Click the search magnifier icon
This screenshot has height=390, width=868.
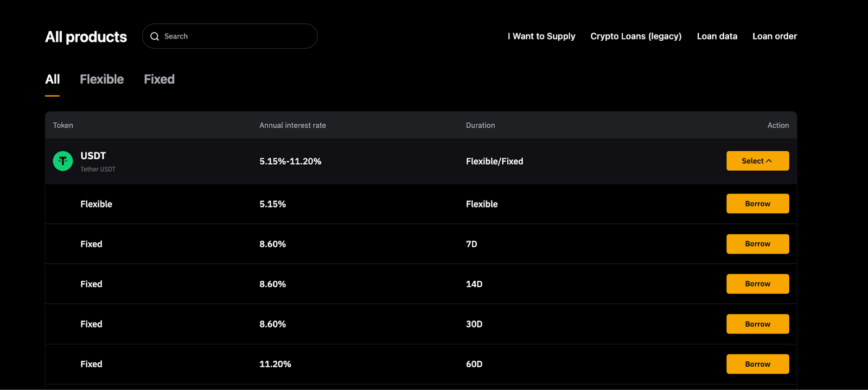click(155, 36)
